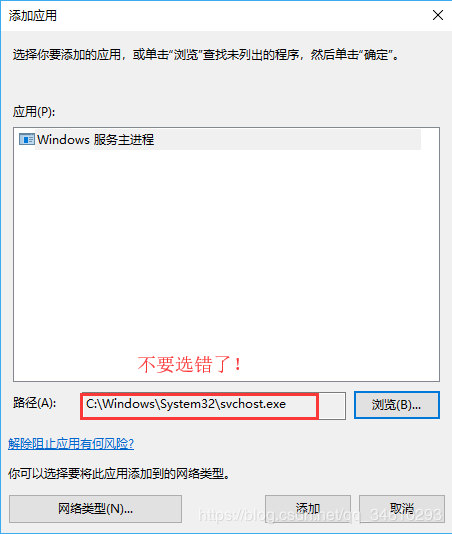
Task: Click the 添加应用 title bar text
Action: (x=33, y=16)
